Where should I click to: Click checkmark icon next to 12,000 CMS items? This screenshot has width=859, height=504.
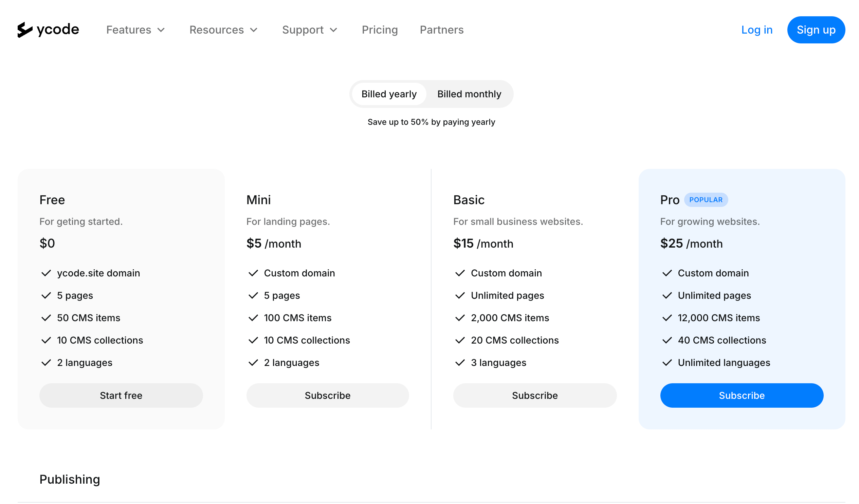667,318
